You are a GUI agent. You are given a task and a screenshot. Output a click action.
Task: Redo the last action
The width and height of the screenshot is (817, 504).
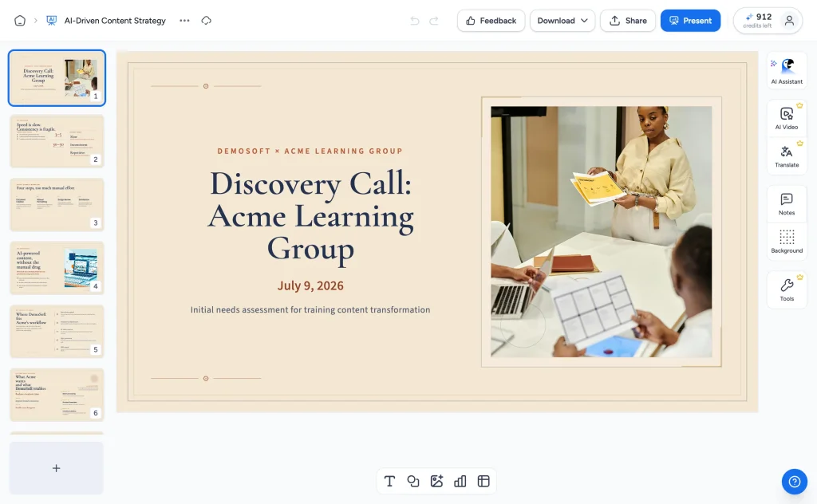pos(433,21)
